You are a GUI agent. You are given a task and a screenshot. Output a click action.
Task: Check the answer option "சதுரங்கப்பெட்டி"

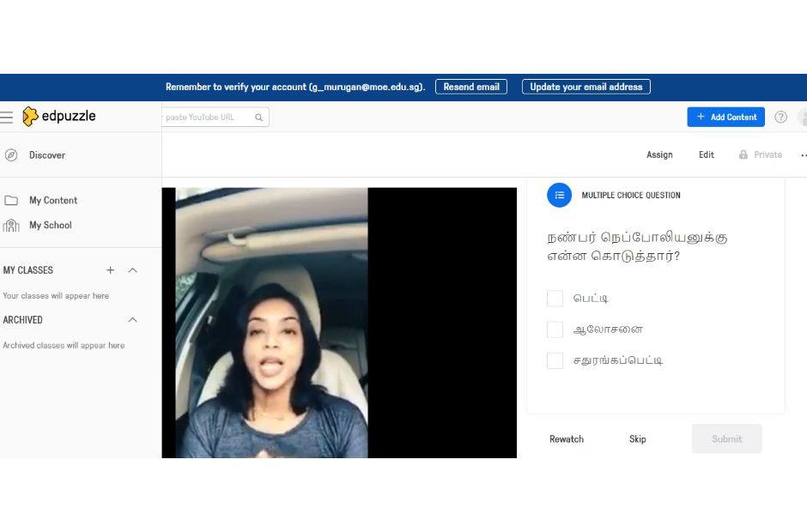[555, 360]
